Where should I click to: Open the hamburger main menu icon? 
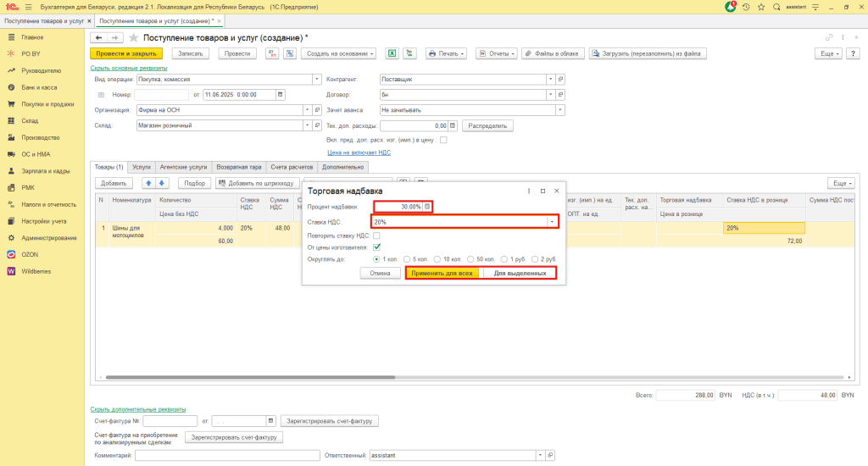(28, 7)
